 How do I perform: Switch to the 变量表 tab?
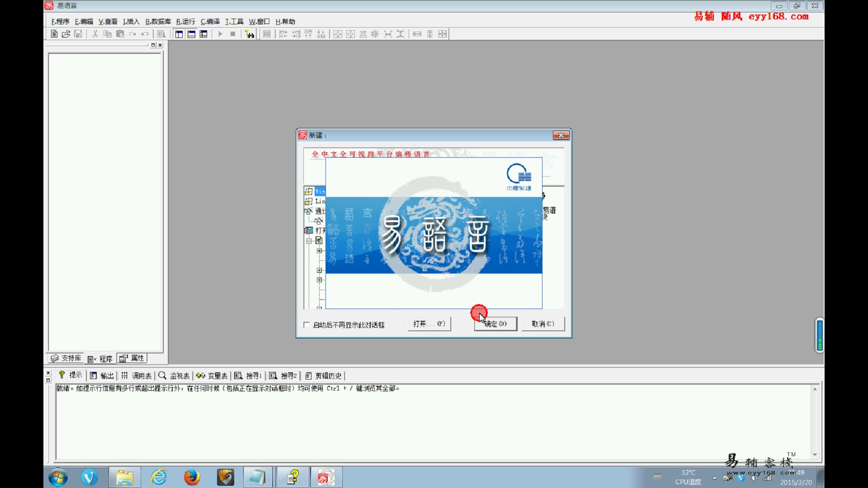click(212, 375)
